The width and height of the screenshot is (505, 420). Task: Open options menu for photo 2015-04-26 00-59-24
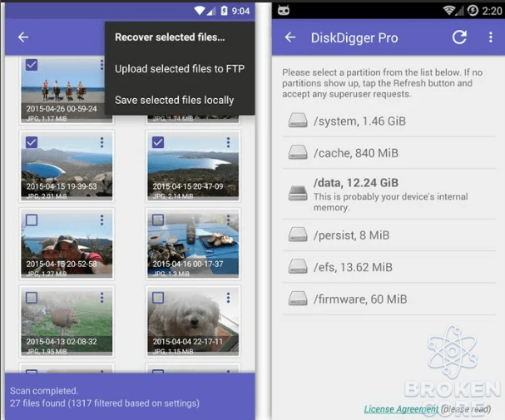[x=101, y=65]
